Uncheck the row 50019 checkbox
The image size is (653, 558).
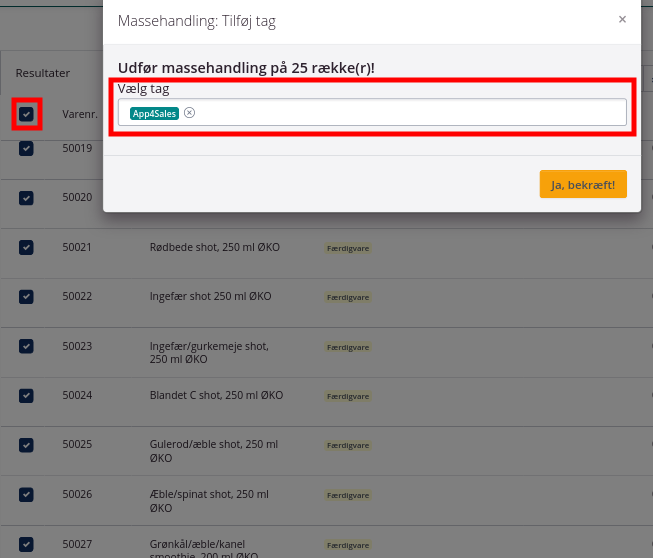pyautogui.click(x=26, y=148)
